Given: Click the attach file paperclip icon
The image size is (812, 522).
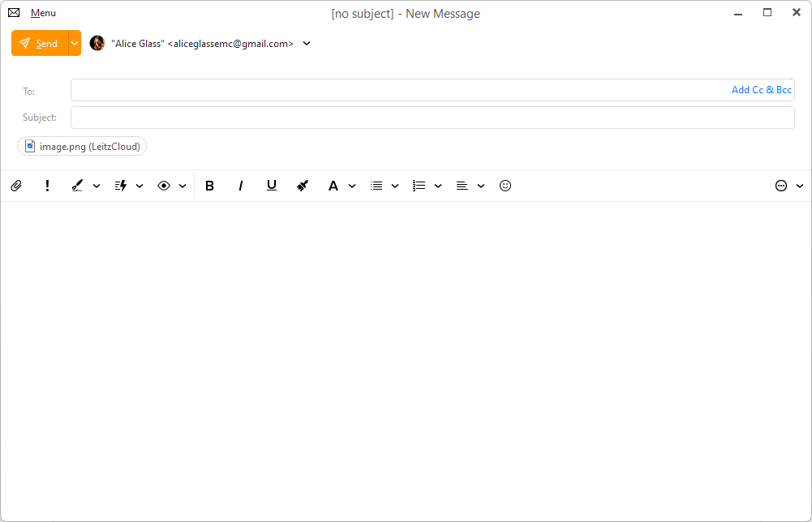Looking at the screenshot, I should point(15,186).
